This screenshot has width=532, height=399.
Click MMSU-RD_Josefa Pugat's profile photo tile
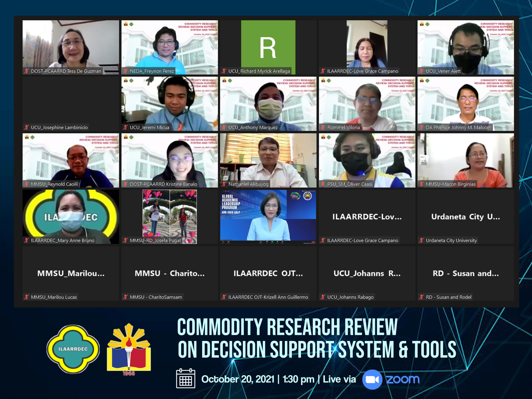[169, 216]
